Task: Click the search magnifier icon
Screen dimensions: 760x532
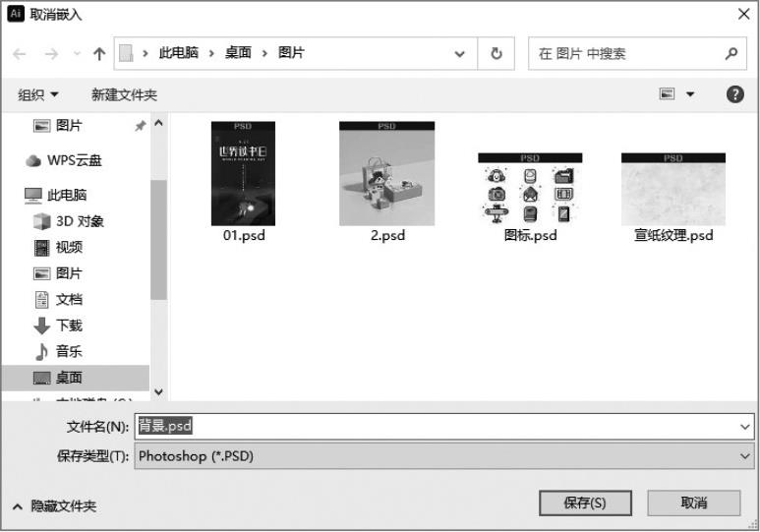Action: coord(731,53)
